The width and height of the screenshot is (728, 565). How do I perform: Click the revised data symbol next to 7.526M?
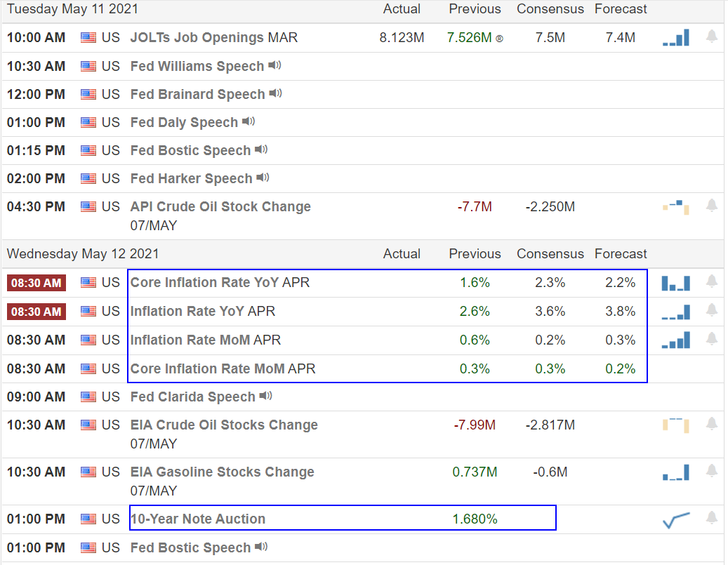[x=498, y=37]
